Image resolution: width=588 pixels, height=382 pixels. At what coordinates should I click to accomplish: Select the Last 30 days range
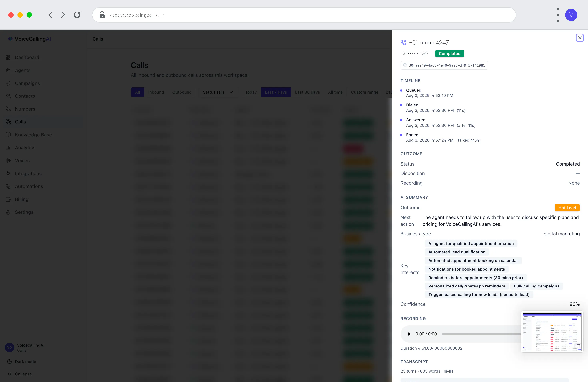307,92
